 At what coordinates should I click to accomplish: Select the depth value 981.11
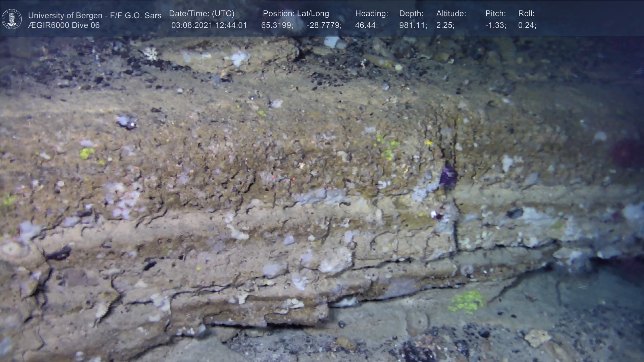coord(413,25)
